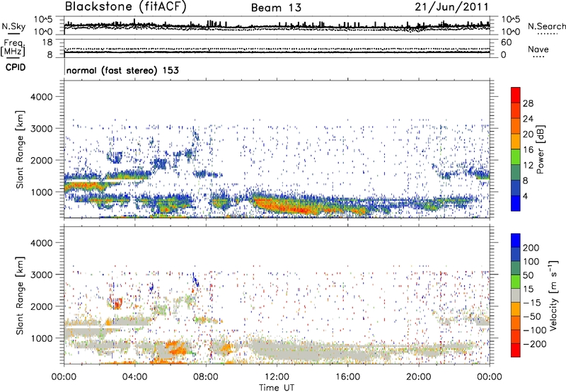Click the "12" power colorbar label
This screenshot has width=566, height=392.
[x=528, y=166]
